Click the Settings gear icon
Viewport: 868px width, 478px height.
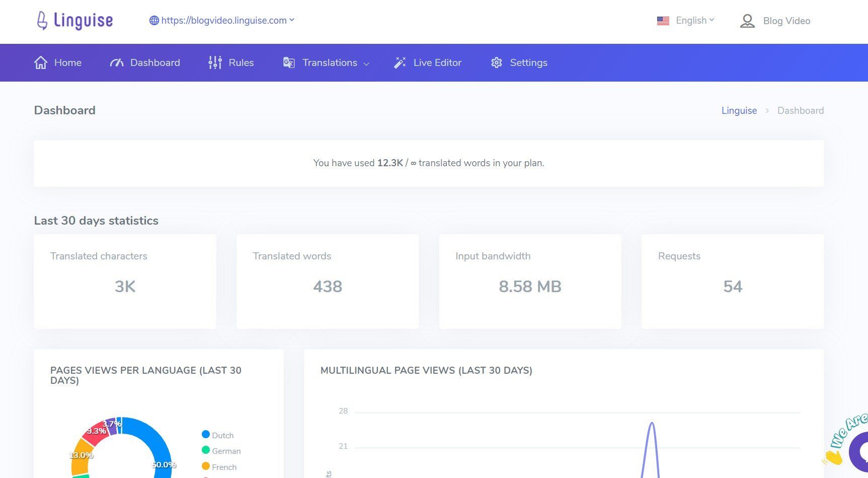497,62
